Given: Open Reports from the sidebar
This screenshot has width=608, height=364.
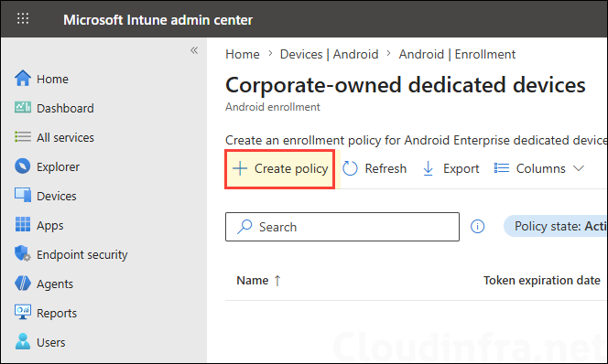Looking at the screenshot, I should click(57, 314).
